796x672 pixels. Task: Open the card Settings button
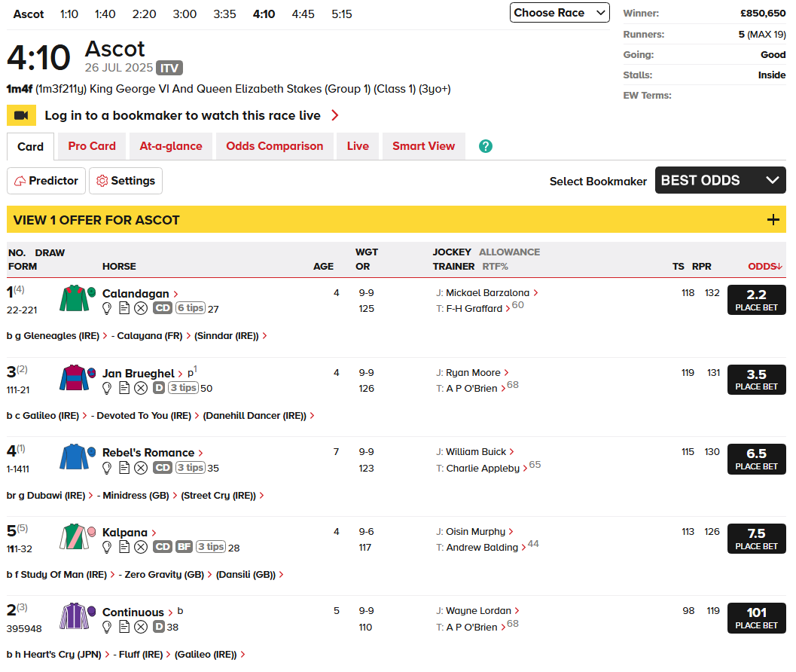point(126,181)
